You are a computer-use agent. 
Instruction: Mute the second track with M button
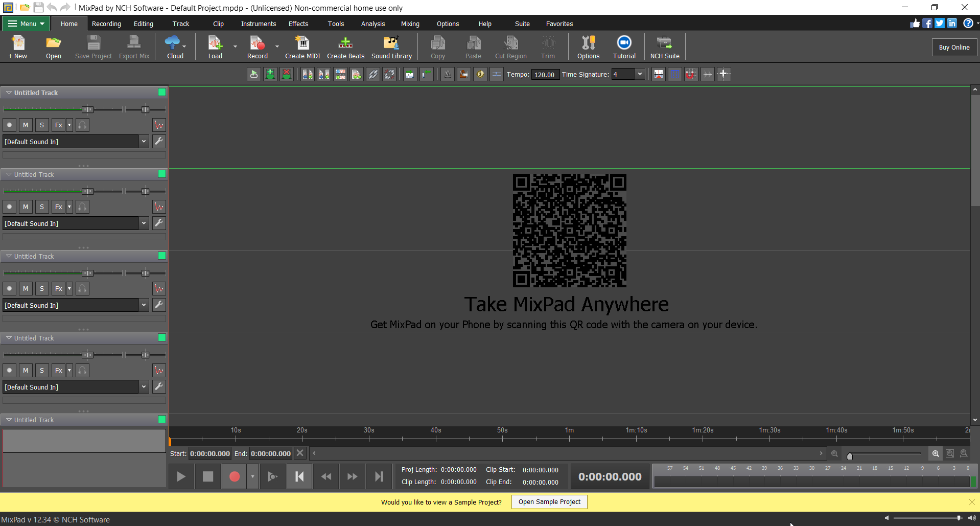pos(26,207)
